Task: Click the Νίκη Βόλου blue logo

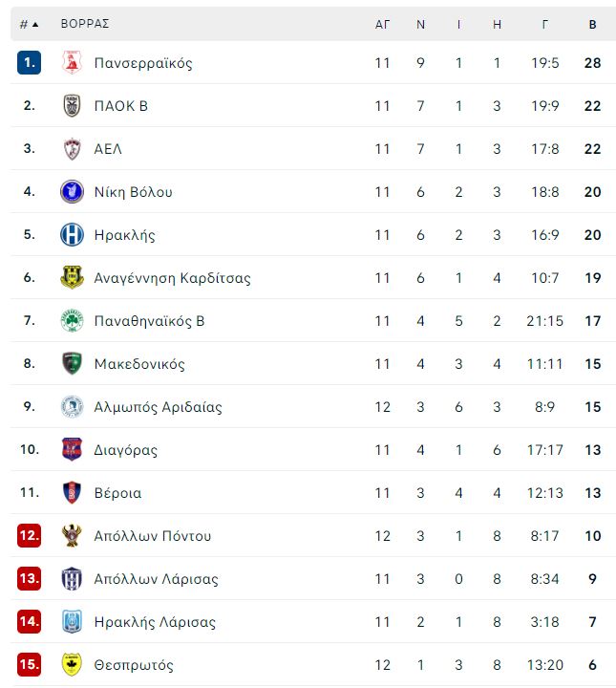Action: (x=72, y=192)
